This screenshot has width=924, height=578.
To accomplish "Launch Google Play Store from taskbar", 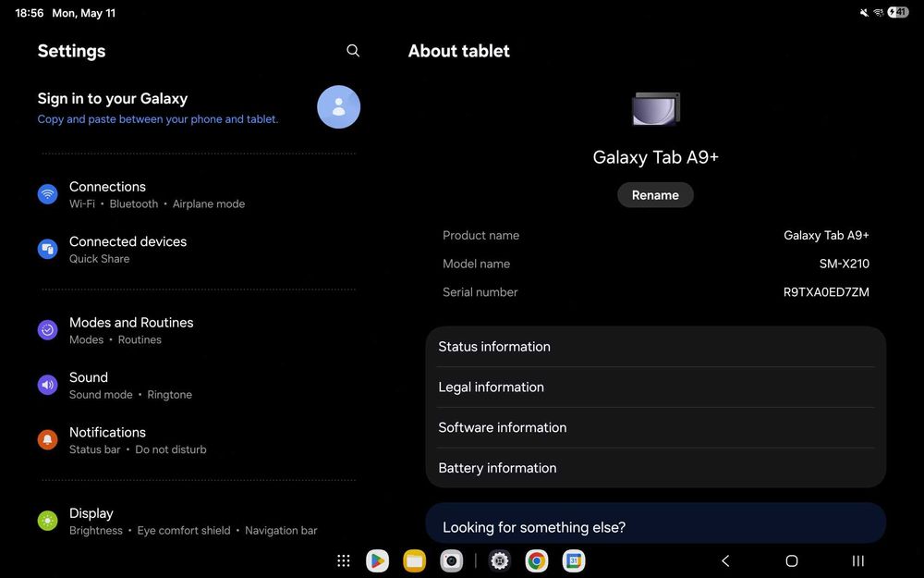I will (x=377, y=561).
